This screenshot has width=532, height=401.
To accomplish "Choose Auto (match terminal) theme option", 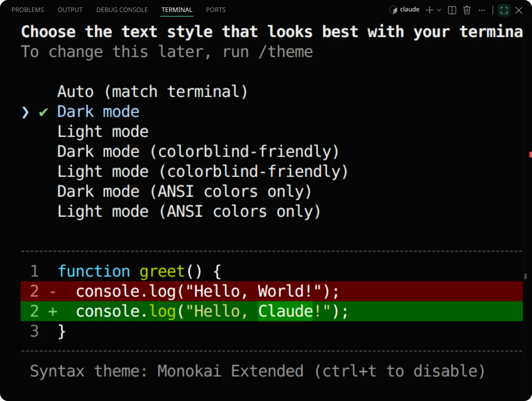I will tap(152, 92).
